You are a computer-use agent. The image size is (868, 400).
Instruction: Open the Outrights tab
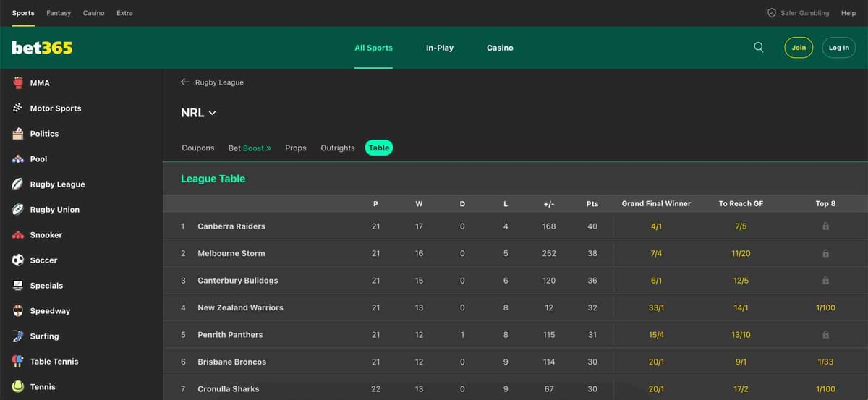(338, 148)
